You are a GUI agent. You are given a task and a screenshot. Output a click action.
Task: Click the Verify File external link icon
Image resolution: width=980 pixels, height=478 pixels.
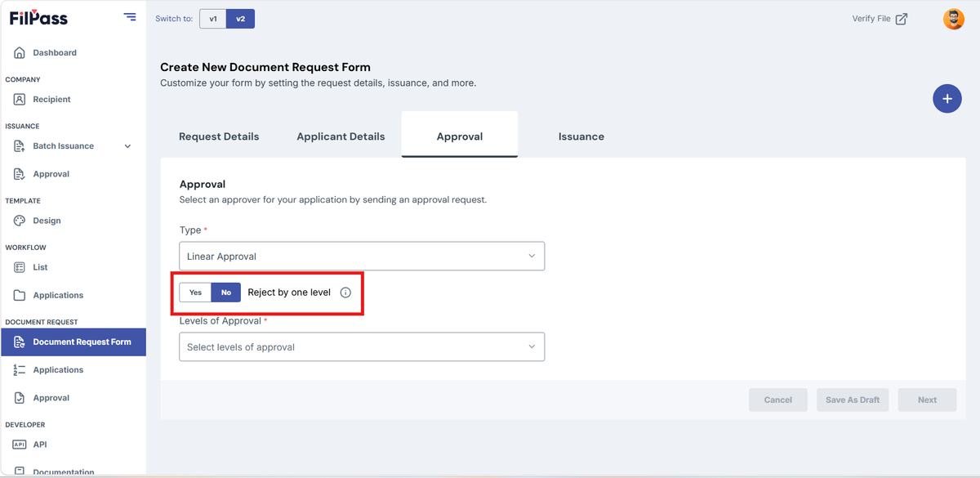(902, 19)
